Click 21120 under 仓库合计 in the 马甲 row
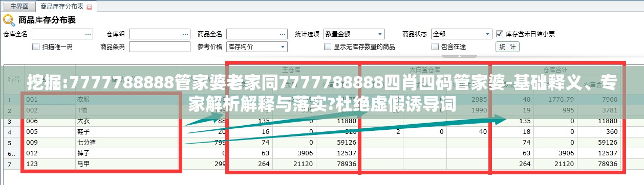644x185 pixels. click(x=565, y=164)
